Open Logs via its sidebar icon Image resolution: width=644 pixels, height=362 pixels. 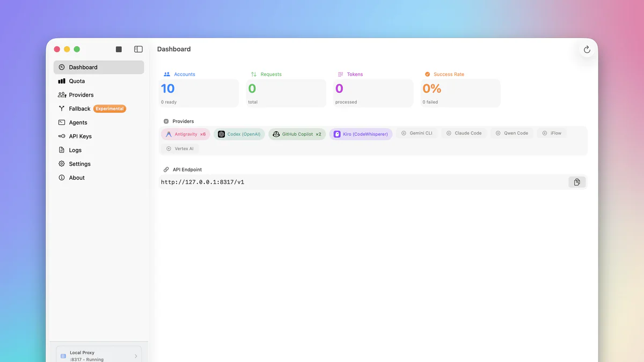pyautogui.click(x=61, y=150)
